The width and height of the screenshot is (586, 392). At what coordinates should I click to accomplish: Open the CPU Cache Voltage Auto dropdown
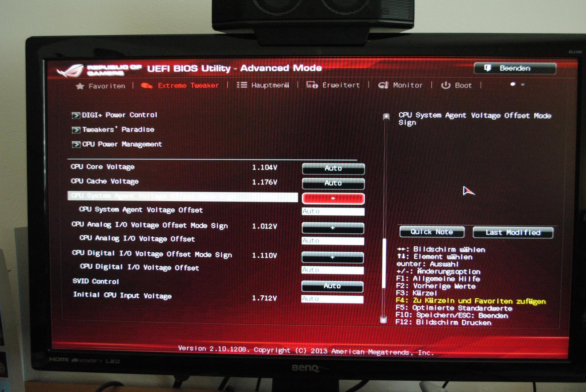pos(333,183)
